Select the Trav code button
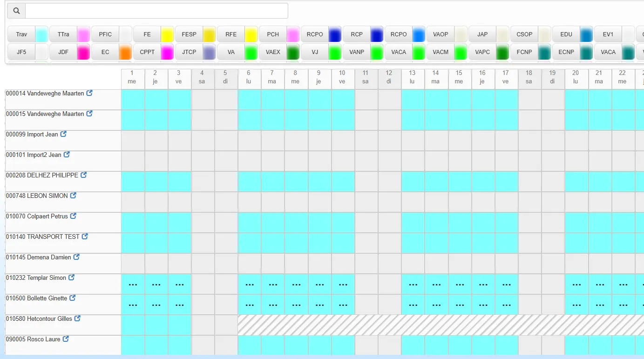 [x=21, y=34]
